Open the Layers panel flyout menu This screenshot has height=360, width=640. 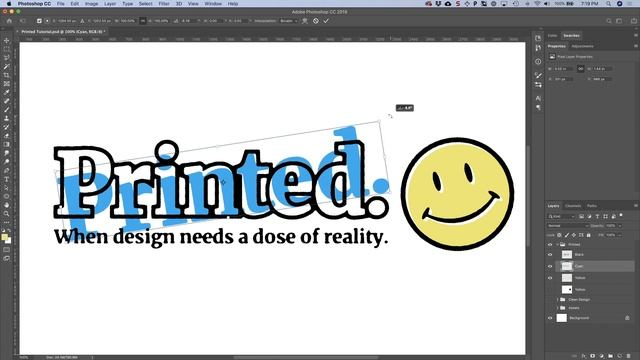point(636,206)
